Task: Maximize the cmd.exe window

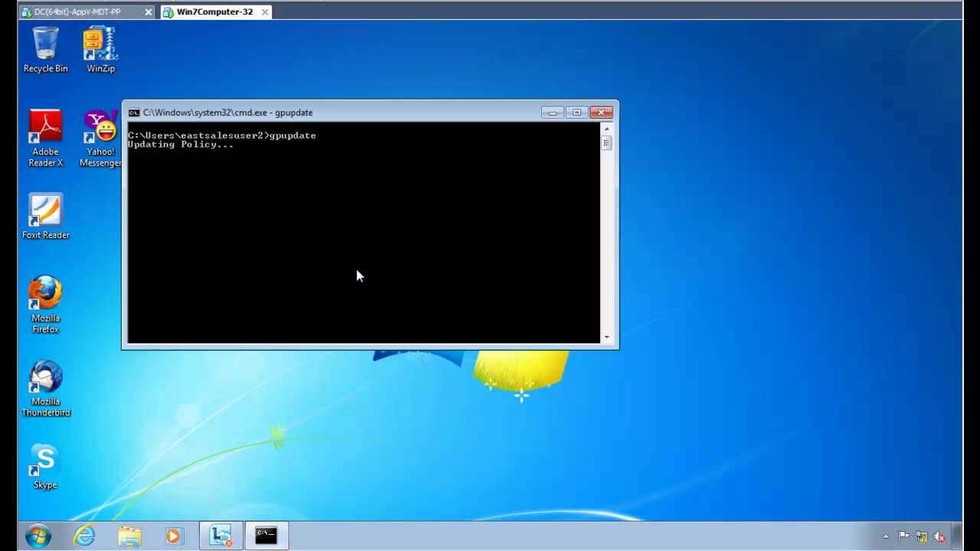Action: point(577,112)
